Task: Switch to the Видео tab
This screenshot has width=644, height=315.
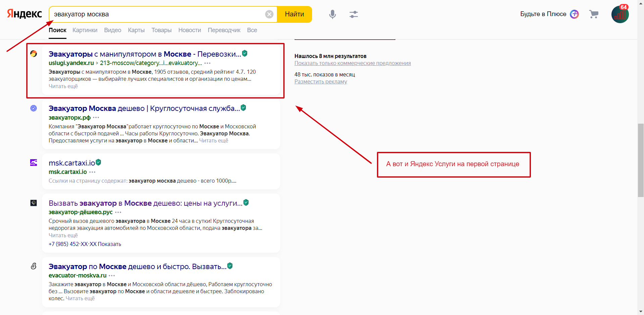Action: tap(112, 30)
